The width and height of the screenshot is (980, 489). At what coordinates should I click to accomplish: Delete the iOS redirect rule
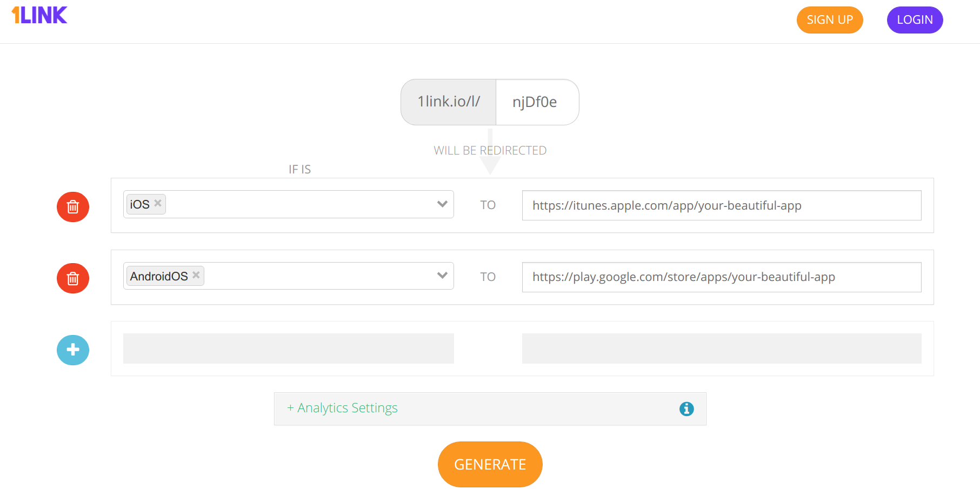click(x=73, y=207)
